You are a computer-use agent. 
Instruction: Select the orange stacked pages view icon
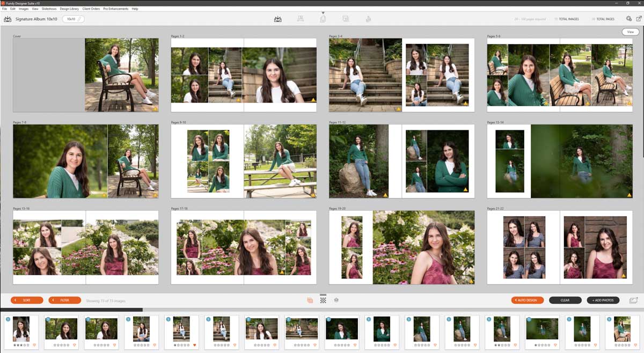click(x=310, y=300)
